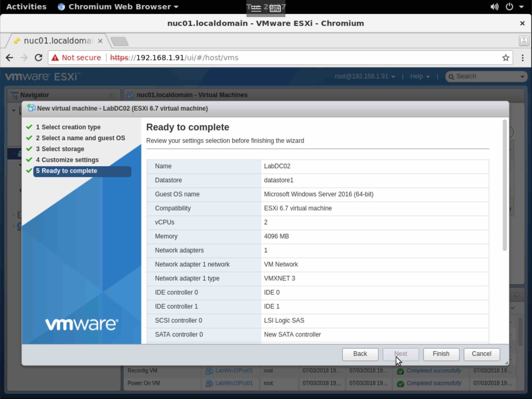Click the hamburger lines icon in top bar
The height and width of the screenshot is (399, 532).
256,9
